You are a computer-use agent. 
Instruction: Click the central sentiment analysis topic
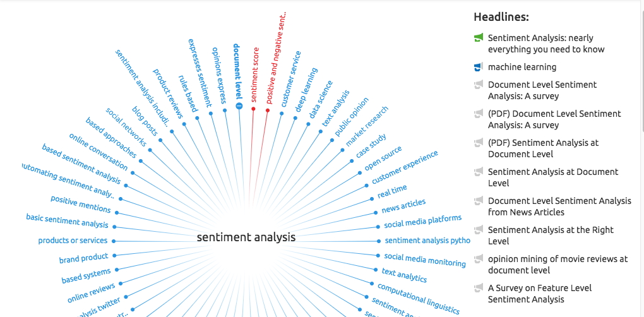coord(246,237)
